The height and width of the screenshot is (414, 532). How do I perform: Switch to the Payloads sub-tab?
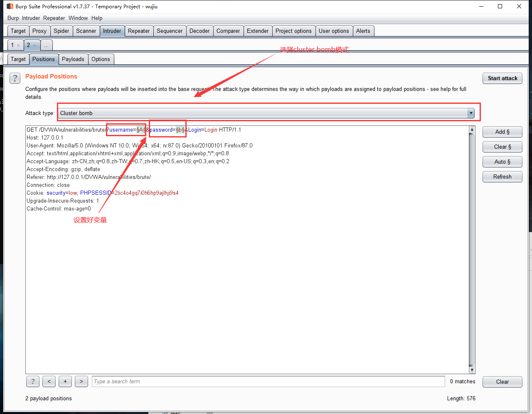click(73, 59)
